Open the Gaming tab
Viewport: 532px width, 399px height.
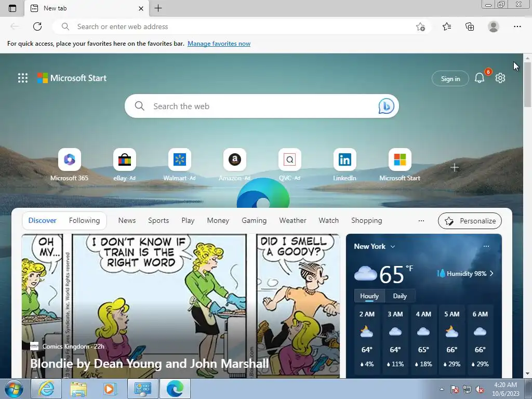[254, 220]
